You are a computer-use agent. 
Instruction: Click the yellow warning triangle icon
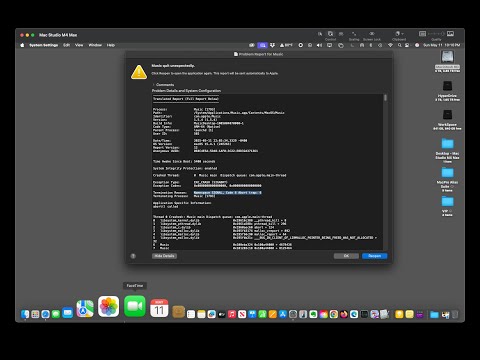139,72
